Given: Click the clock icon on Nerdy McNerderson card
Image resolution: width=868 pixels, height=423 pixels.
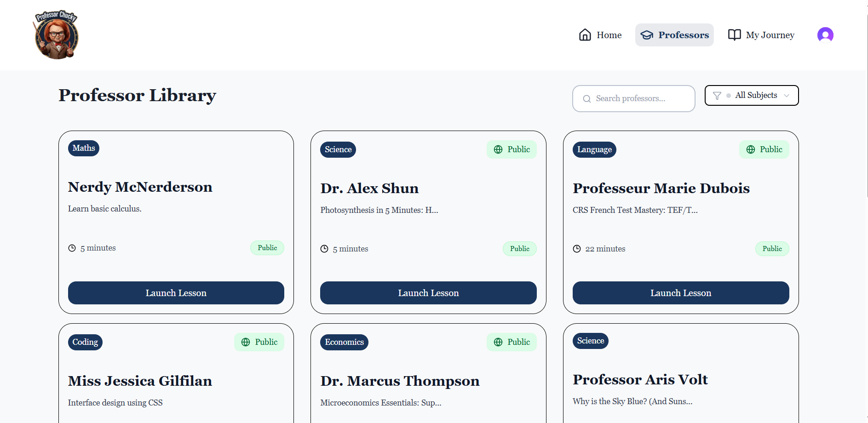Looking at the screenshot, I should tap(72, 248).
